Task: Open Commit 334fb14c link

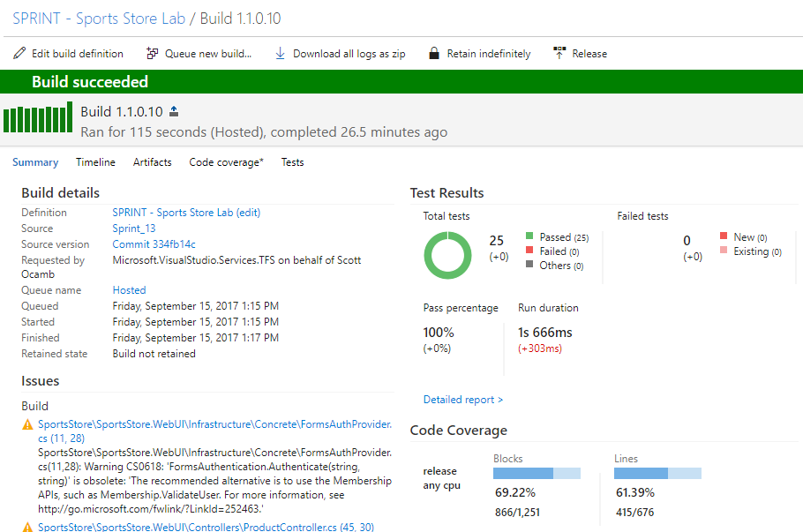Action: [154, 244]
